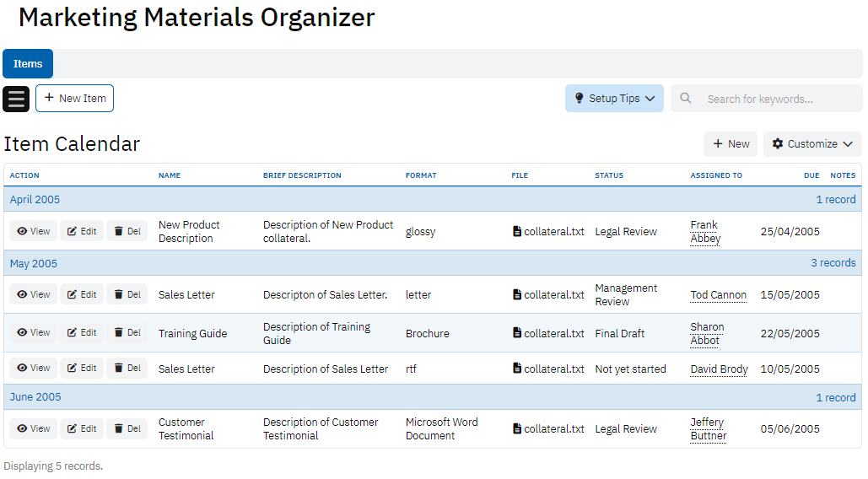The width and height of the screenshot is (868, 479).
Task: Click the New button beside Customize
Action: point(731,144)
